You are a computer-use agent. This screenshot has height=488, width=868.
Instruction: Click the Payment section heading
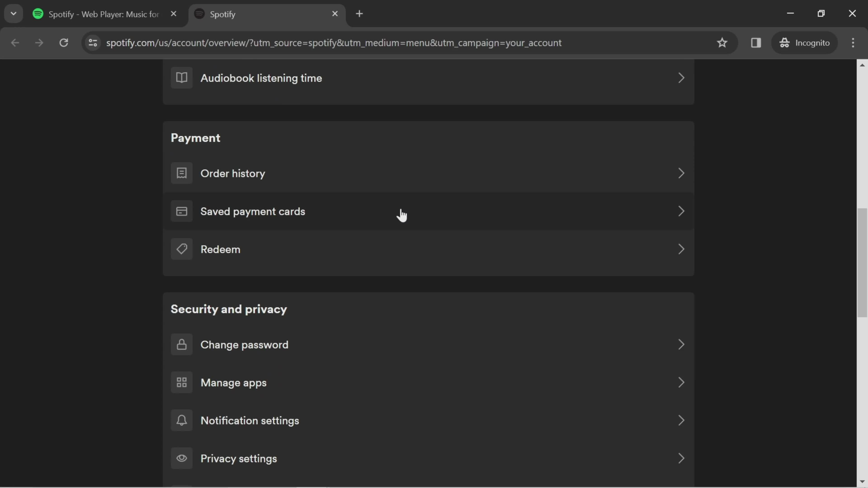pos(196,138)
